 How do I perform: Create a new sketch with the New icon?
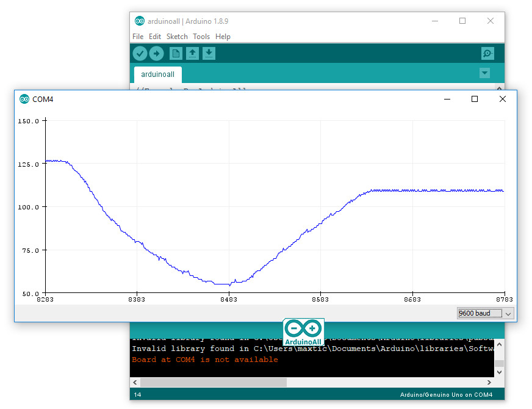point(176,53)
